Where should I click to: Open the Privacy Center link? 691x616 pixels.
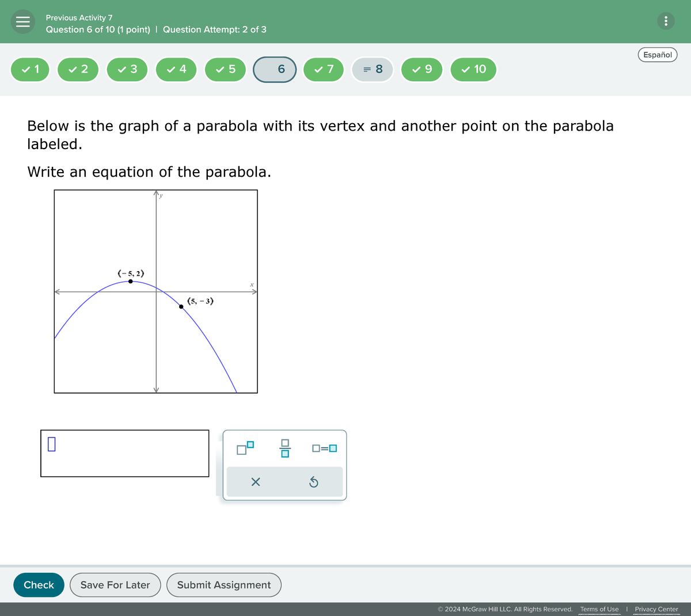pos(656,609)
